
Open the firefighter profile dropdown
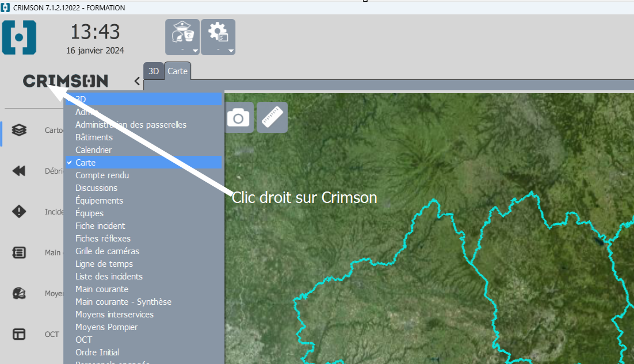coord(182,37)
